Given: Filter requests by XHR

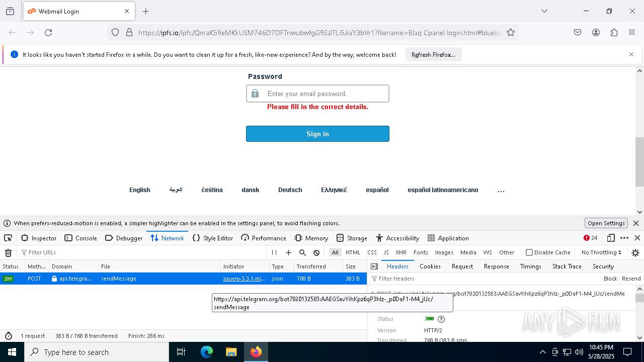Looking at the screenshot, I should pos(401,252).
